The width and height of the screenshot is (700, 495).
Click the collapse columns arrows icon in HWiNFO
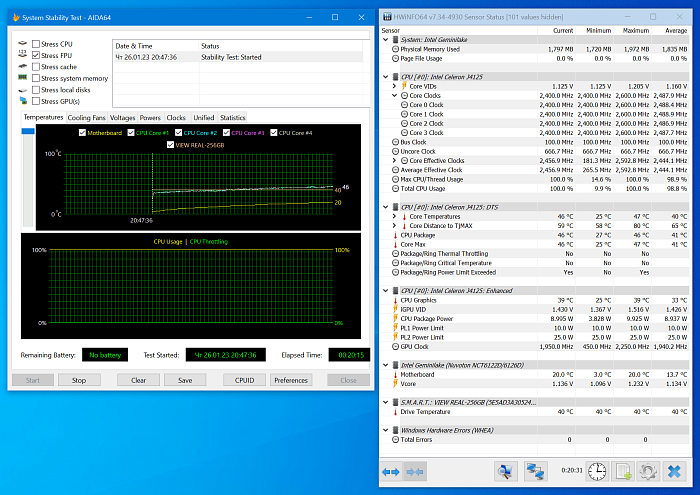click(415, 472)
